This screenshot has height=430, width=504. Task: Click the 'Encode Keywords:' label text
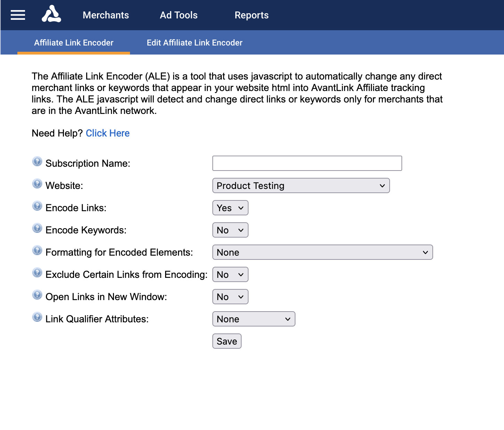point(86,230)
